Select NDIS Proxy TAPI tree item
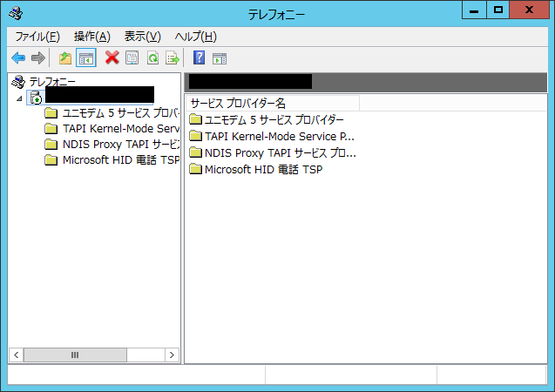Image resolution: width=555 pixels, height=392 pixels. point(121,145)
